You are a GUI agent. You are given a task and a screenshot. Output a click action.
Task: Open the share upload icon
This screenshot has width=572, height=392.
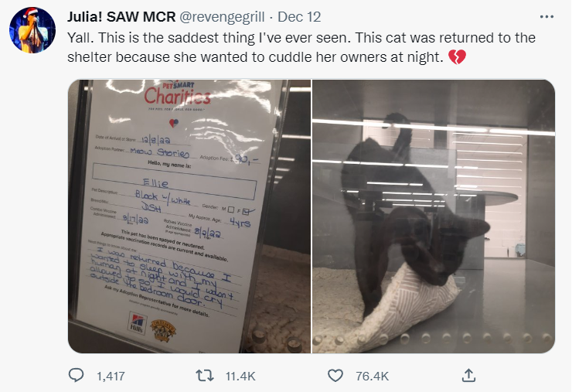(x=468, y=375)
